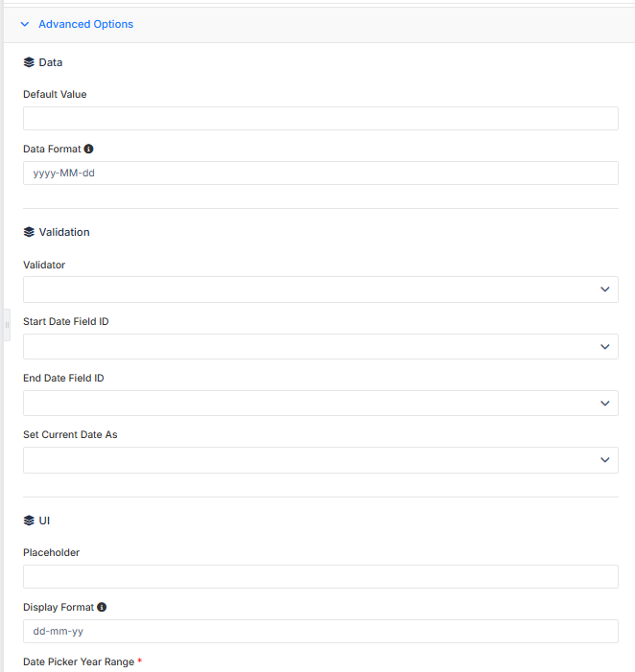Show Display Format info tooltip icon
Image resolution: width=635 pixels, height=672 pixels.
[x=102, y=607]
